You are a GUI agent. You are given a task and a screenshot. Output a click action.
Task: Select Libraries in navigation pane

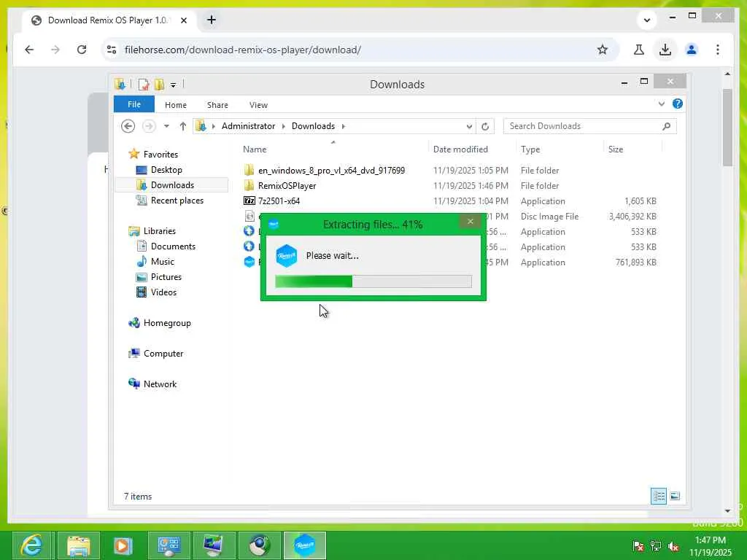click(x=160, y=231)
